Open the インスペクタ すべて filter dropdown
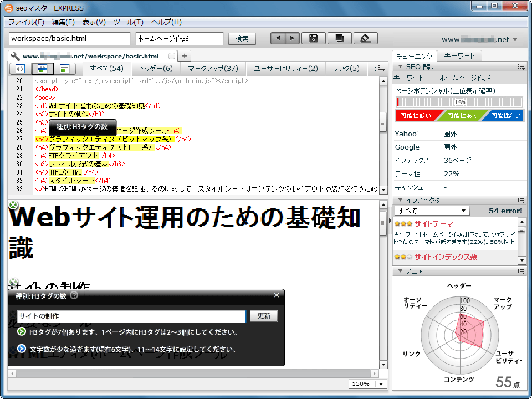 point(463,211)
